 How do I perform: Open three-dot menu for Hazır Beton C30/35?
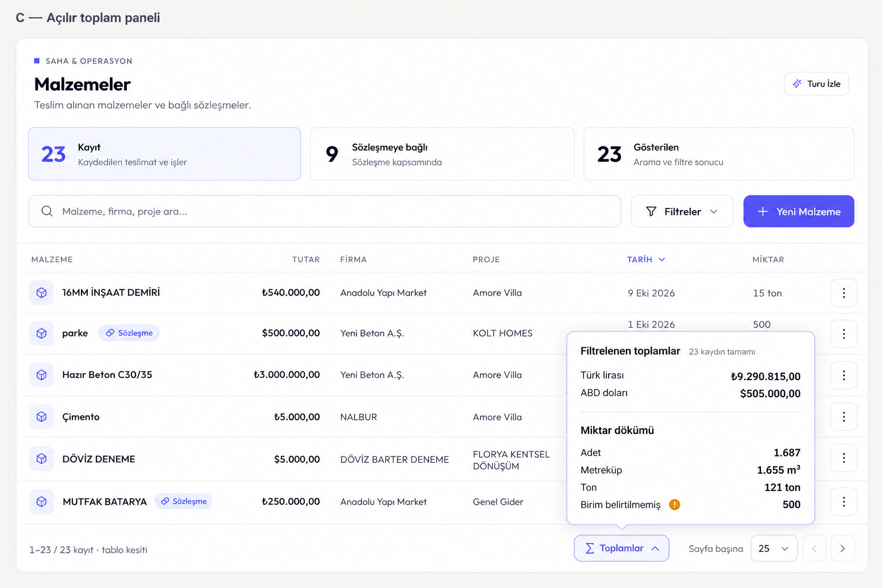pyautogui.click(x=844, y=375)
